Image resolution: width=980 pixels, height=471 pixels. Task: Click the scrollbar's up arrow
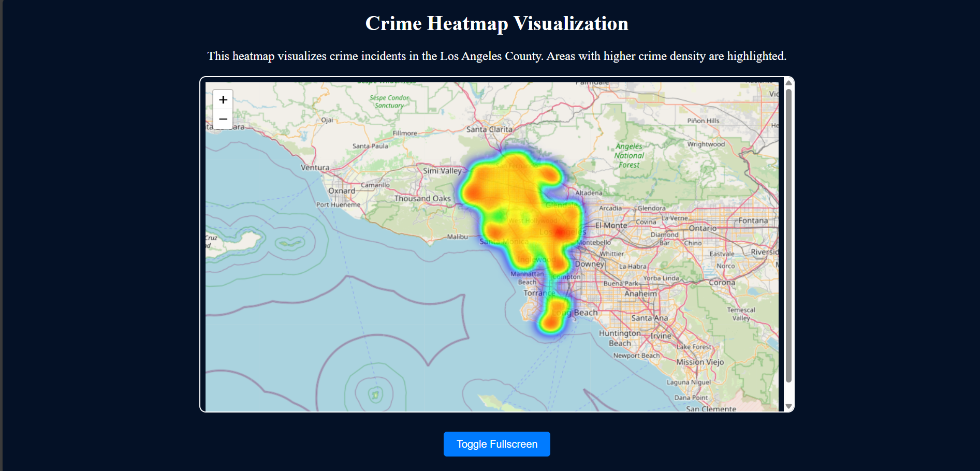[788, 83]
